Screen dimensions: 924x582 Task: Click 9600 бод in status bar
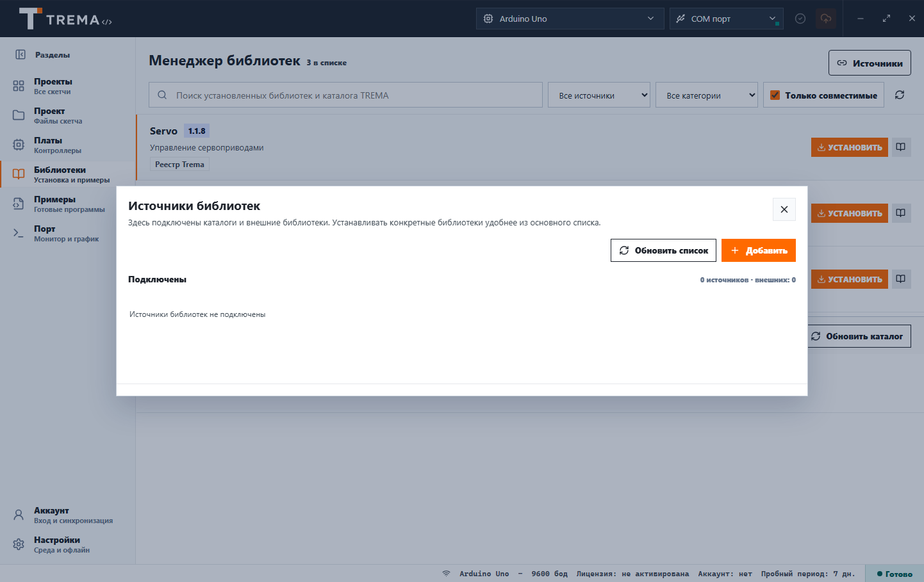(x=549, y=574)
